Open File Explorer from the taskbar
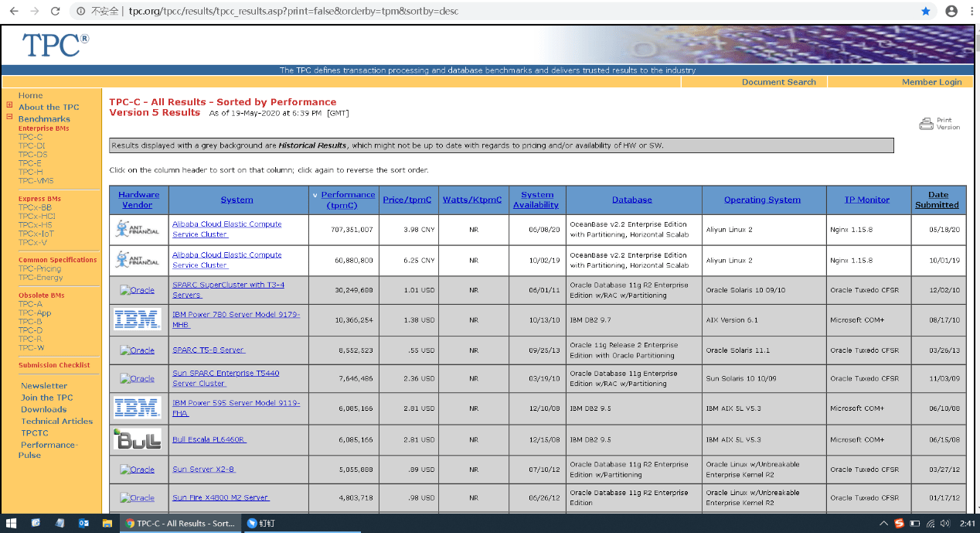The image size is (980, 533). click(107, 523)
